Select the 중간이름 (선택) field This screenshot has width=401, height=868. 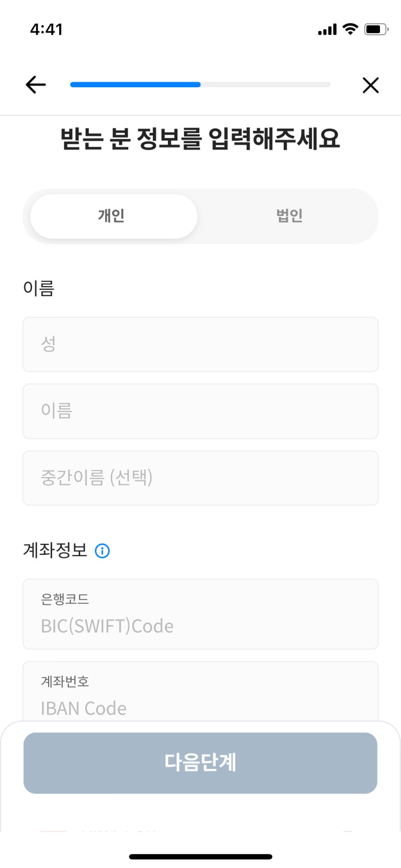(200, 478)
